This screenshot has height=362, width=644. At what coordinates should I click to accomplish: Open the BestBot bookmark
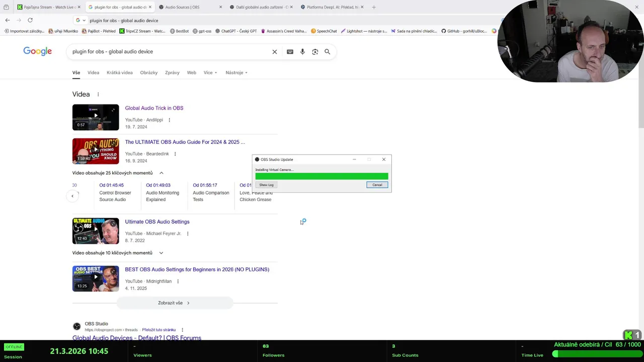pos(179,31)
